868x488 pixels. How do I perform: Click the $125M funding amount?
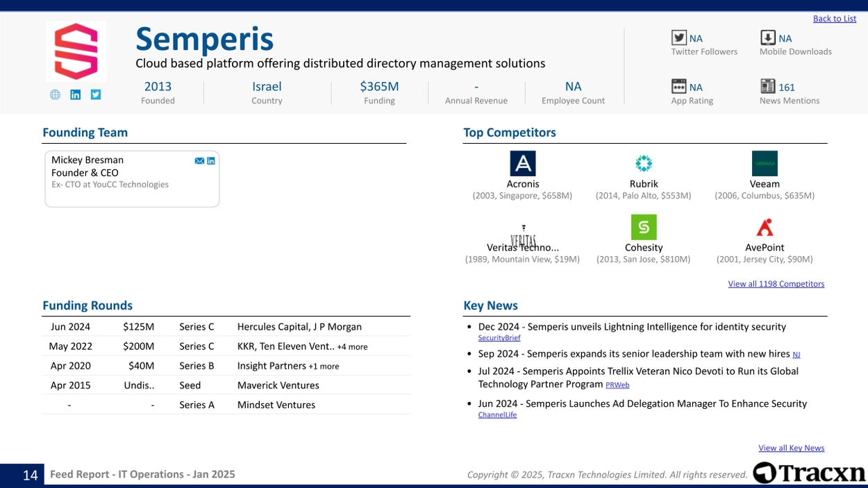[139, 327]
